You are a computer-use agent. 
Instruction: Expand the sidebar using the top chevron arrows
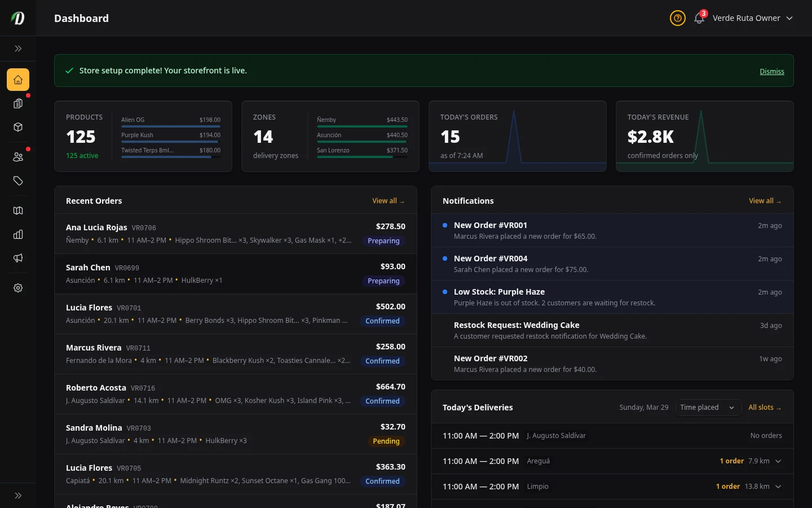tap(18, 49)
